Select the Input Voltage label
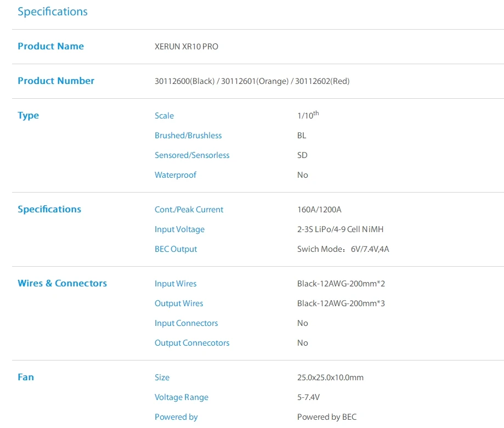This screenshot has height=428, width=504. pos(180,229)
